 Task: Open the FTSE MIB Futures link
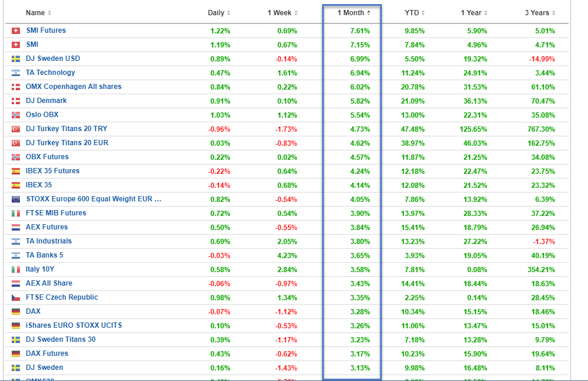pos(56,213)
